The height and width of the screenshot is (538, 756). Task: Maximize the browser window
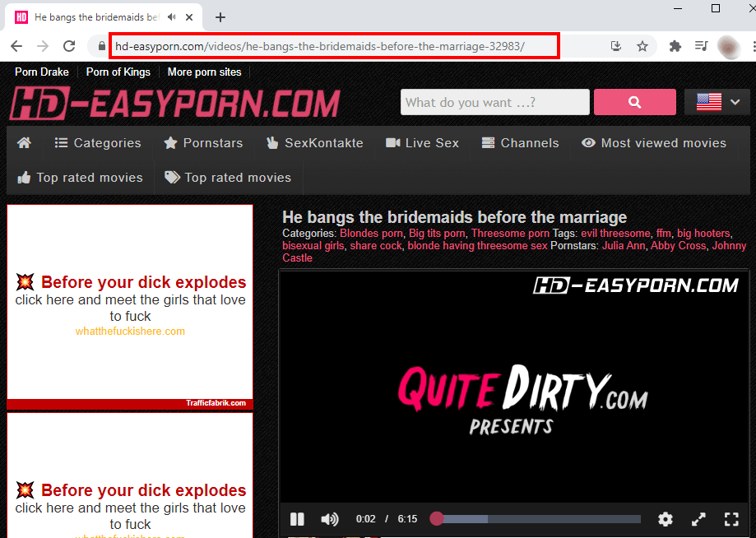pos(716,9)
